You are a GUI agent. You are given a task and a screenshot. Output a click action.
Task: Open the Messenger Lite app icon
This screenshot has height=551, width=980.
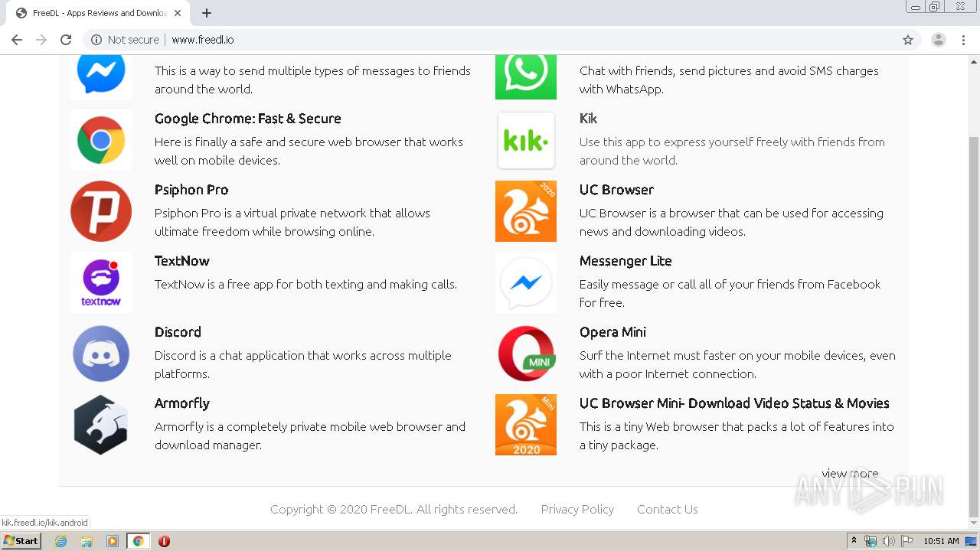point(526,282)
